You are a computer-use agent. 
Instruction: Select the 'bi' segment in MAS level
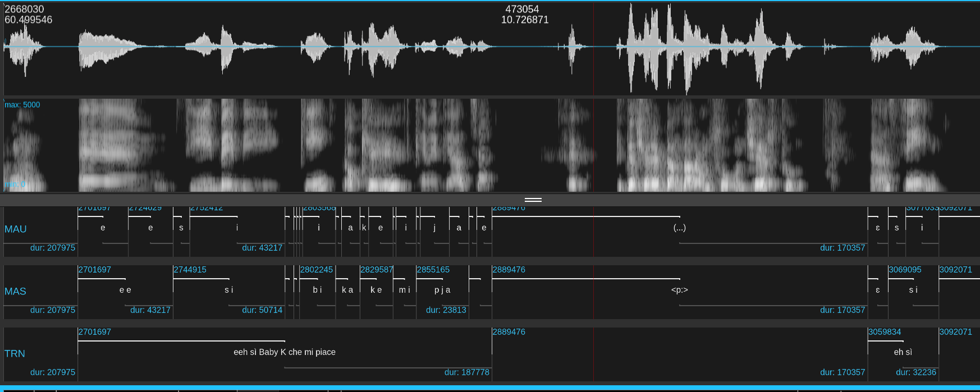tap(318, 290)
